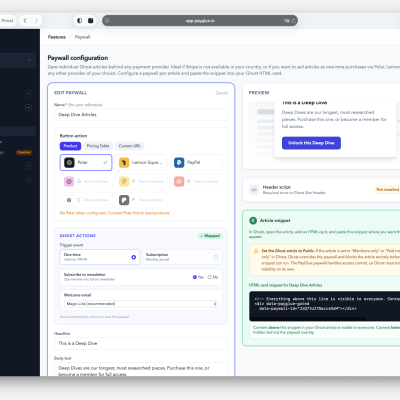Collapse the sidebar section with minus icon

(x=29, y=107)
